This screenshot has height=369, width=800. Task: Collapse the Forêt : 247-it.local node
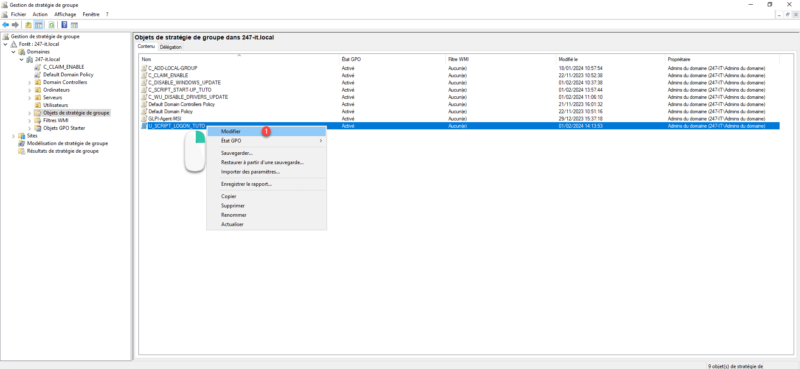click(5, 44)
